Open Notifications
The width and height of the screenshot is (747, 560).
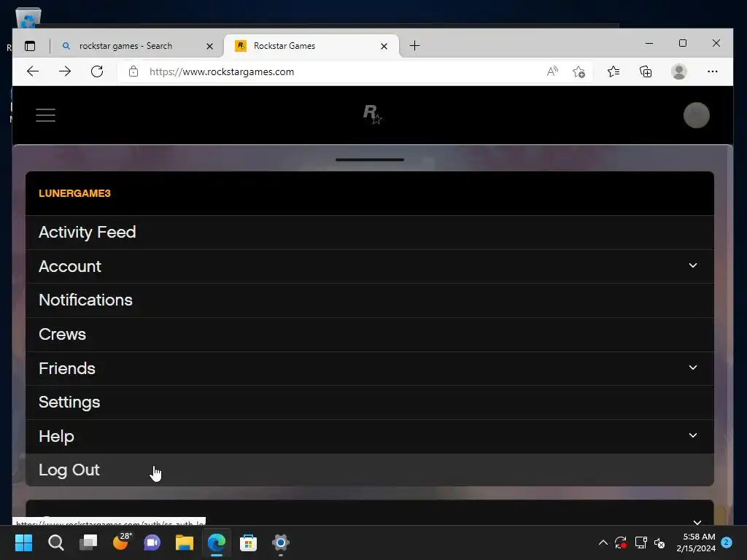[x=370, y=300]
